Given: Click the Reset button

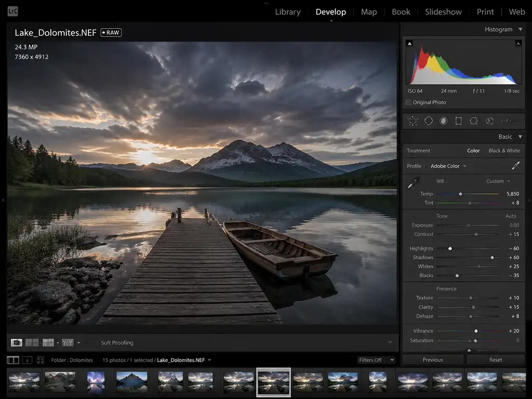Looking at the screenshot, I should 496,360.
